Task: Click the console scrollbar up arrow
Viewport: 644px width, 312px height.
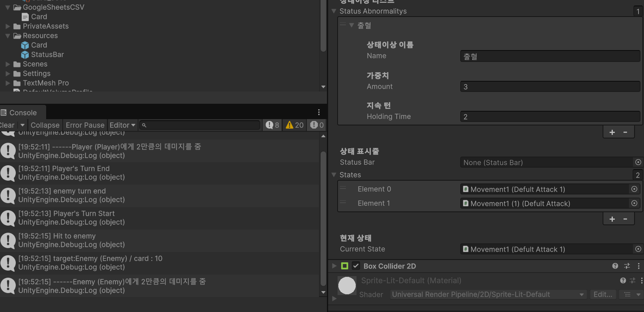Action: 323,136
